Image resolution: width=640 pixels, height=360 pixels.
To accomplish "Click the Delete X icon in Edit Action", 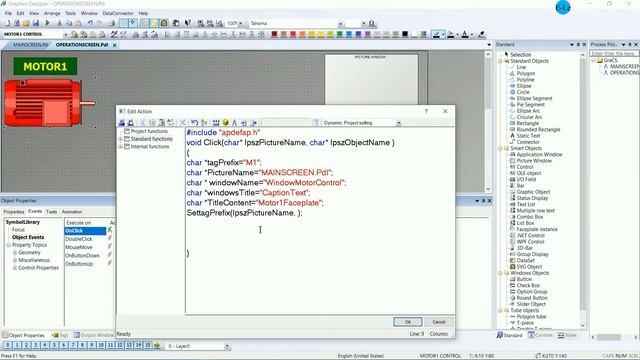I will coord(182,122).
